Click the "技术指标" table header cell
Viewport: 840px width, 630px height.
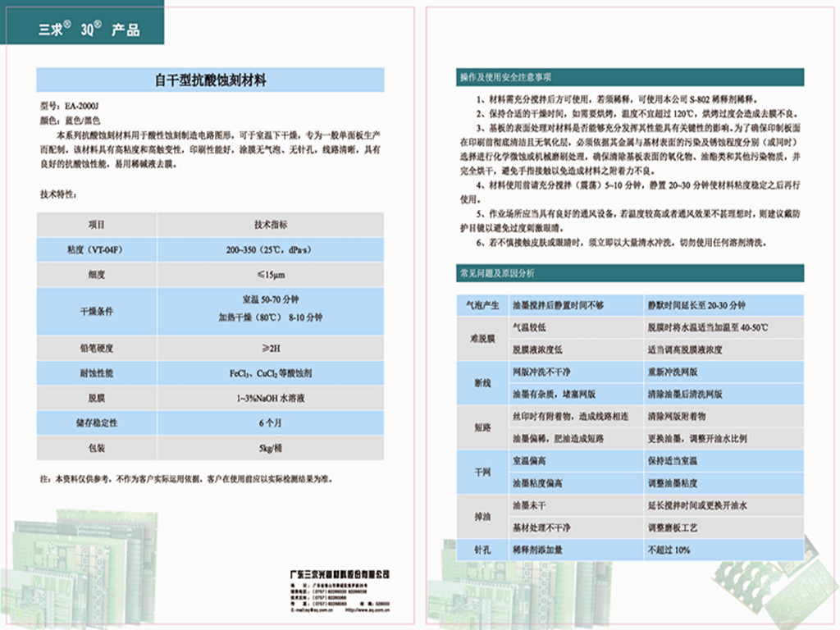point(271,225)
